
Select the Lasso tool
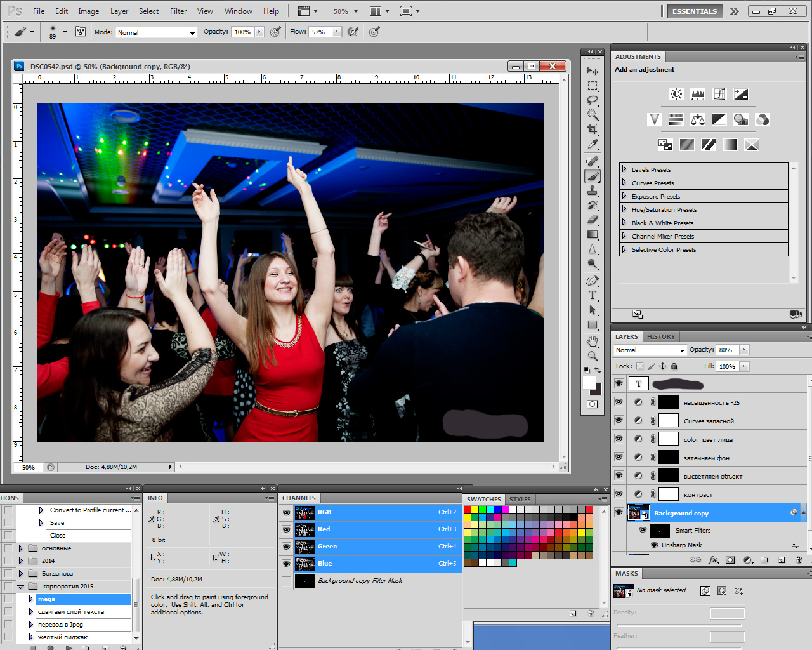(x=593, y=100)
